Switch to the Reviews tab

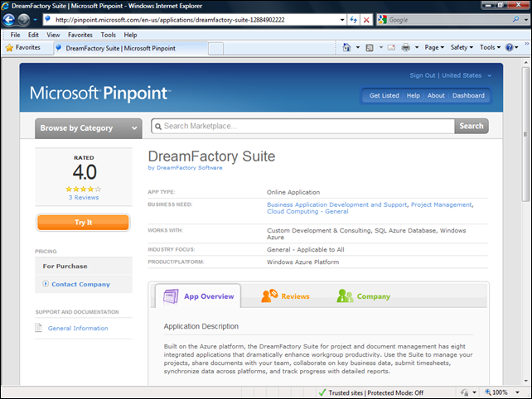click(x=285, y=296)
